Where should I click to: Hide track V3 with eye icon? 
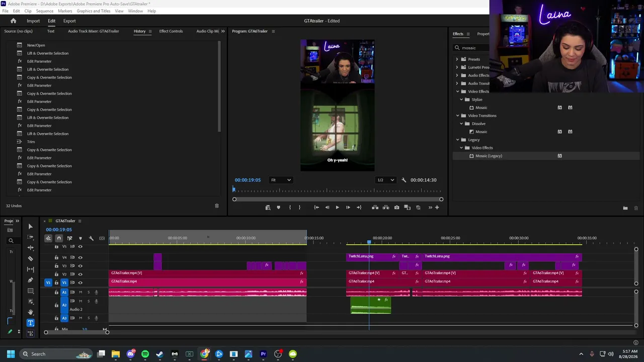coord(80,266)
